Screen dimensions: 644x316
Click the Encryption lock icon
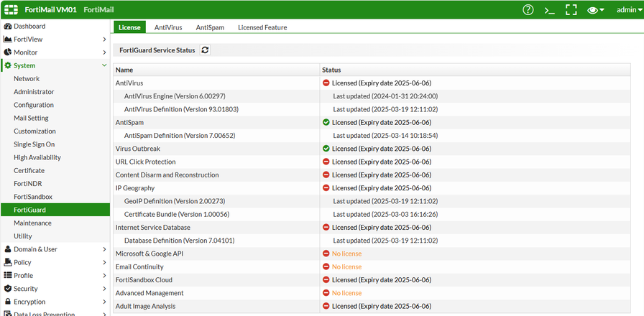coord(8,302)
